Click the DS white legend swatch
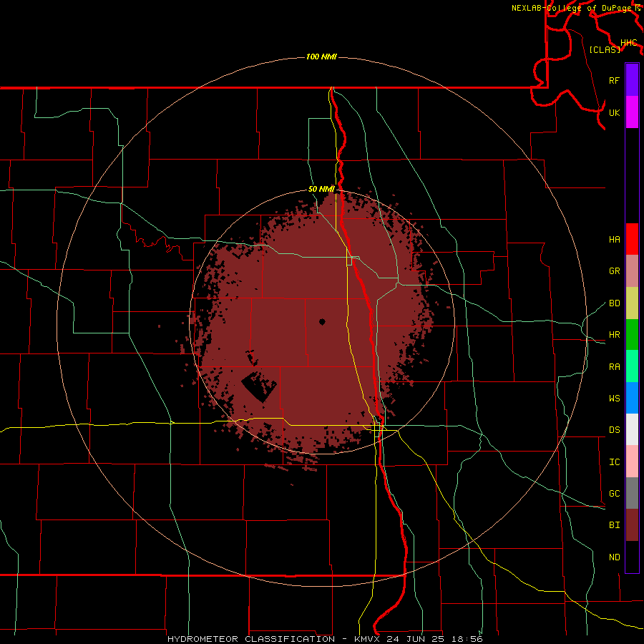The height and width of the screenshot is (644, 644). [x=632, y=429]
